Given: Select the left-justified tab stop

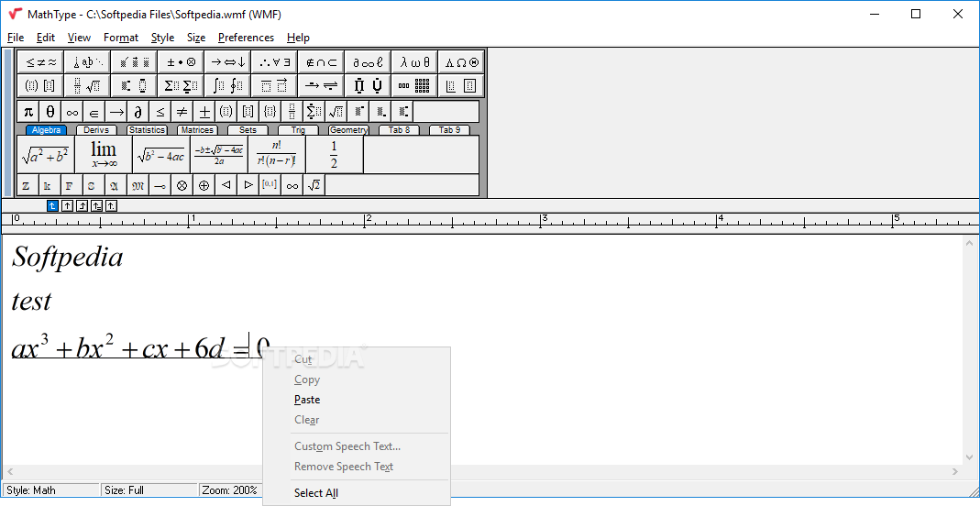Looking at the screenshot, I should [x=52, y=205].
